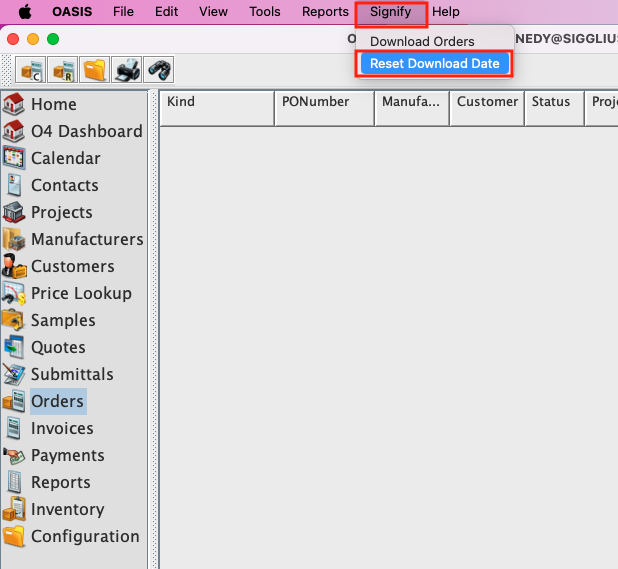
Task: Open the View menu
Action: point(213,12)
